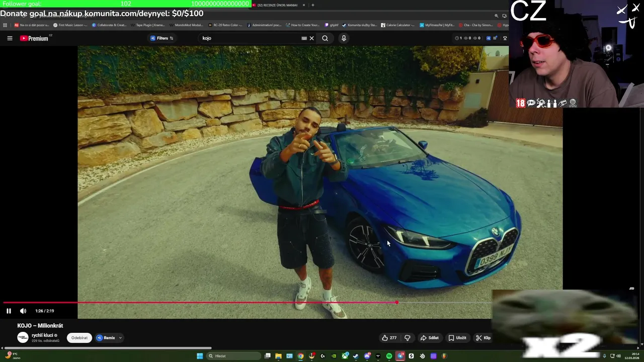Pause the video with the pause button

point(9,311)
